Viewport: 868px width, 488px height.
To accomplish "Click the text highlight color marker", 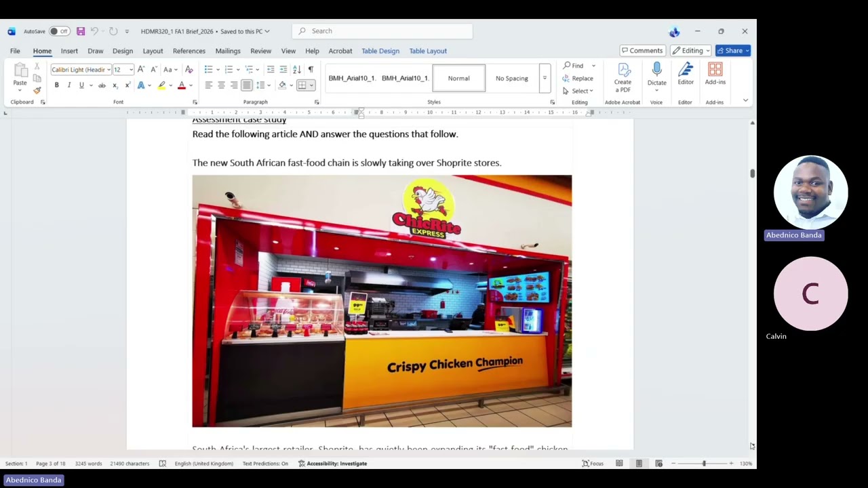I will coord(161,85).
